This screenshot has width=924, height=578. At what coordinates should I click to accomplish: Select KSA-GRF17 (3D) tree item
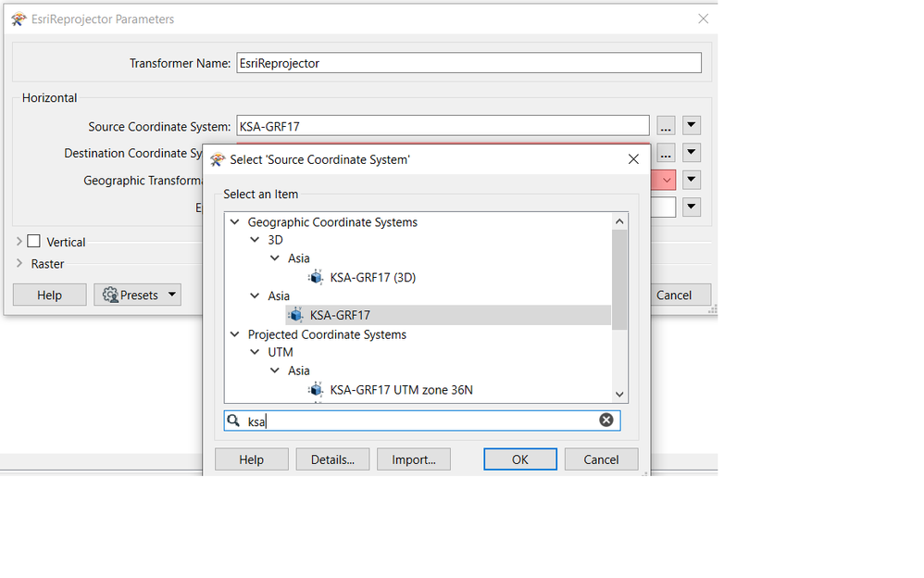pyautogui.click(x=372, y=277)
